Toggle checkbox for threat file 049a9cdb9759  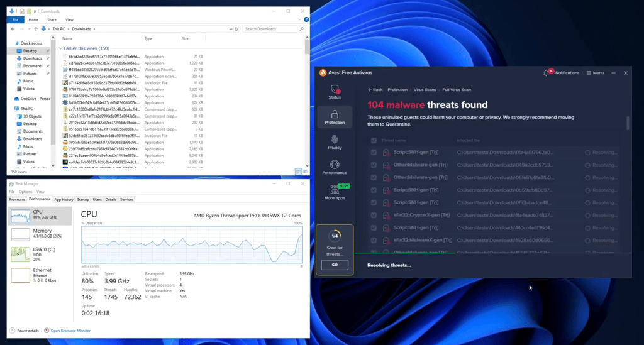click(374, 165)
